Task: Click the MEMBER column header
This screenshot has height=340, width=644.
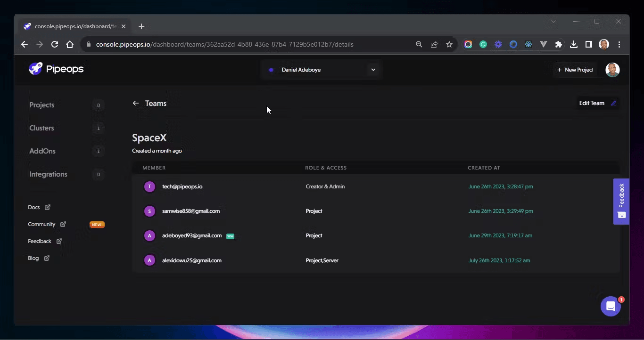Action: pyautogui.click(x=154, y=168)
